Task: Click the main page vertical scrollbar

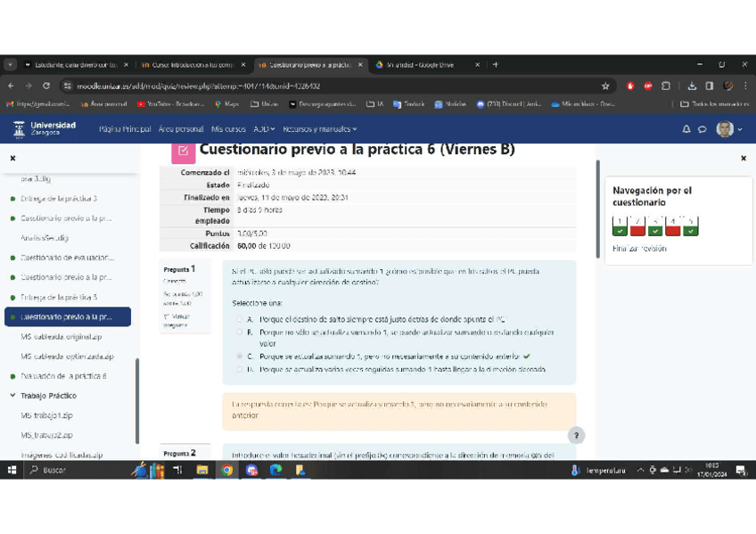Action: 598,209
